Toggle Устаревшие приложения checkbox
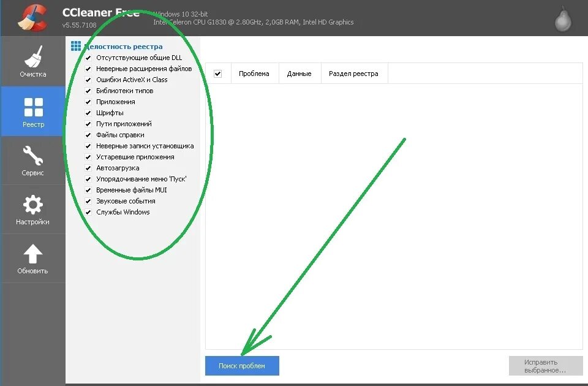Viewport: 588px width, 386px height. 88,157
